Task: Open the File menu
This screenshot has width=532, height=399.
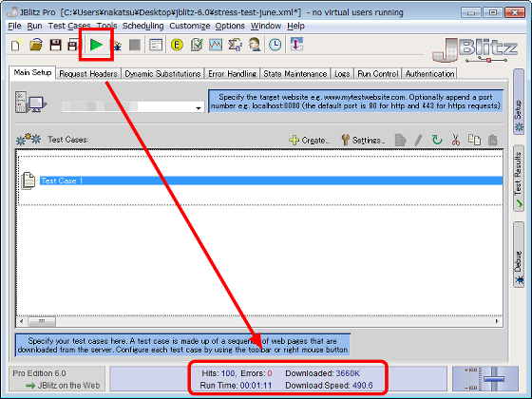Action: click(x=14, y=26)
